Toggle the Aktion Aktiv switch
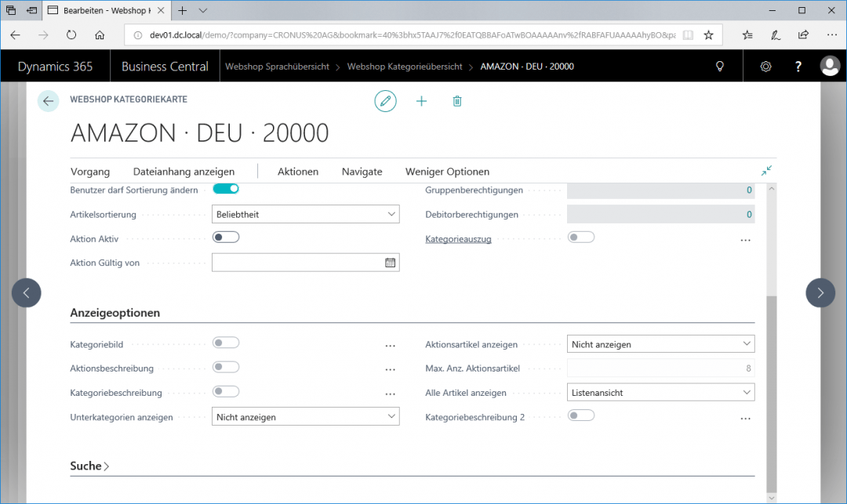This screenshot has height=504, width=847. (226, 237)
